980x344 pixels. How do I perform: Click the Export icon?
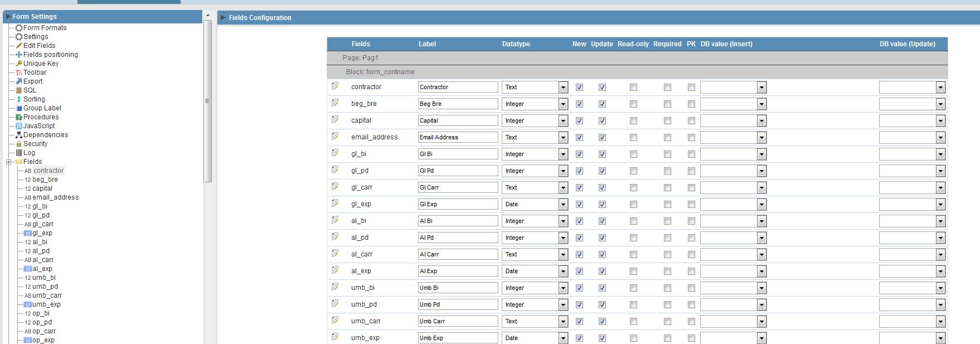(19, 81)
